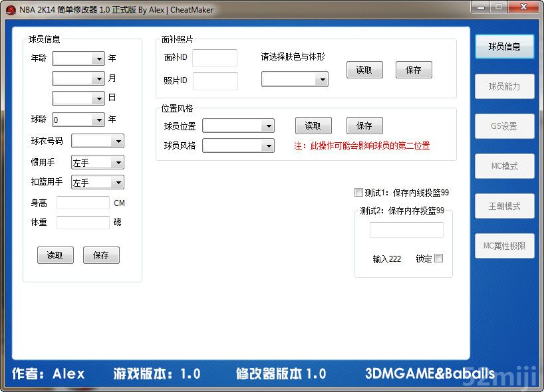Image resolution: width=544 pixels, height=392 pixels.
Task: Click 保存 button in 面补照片 section
Action: pyautogui.click(x=414, y=70)
